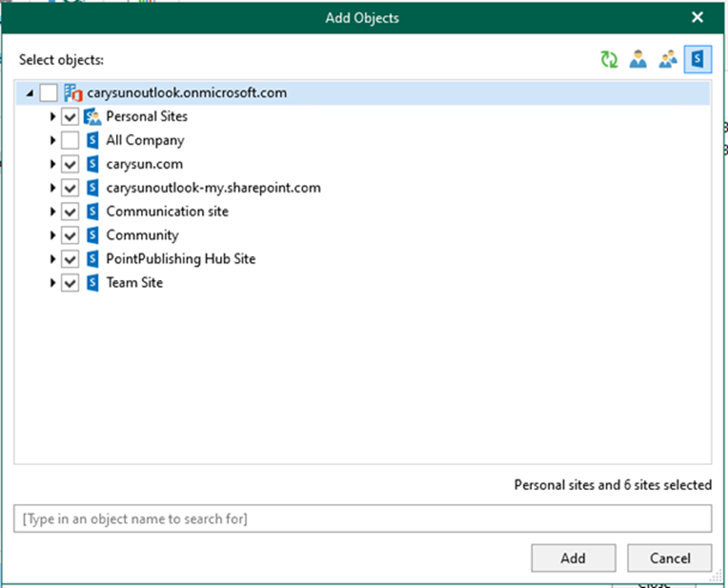Select the Community row label

point(142,235)
